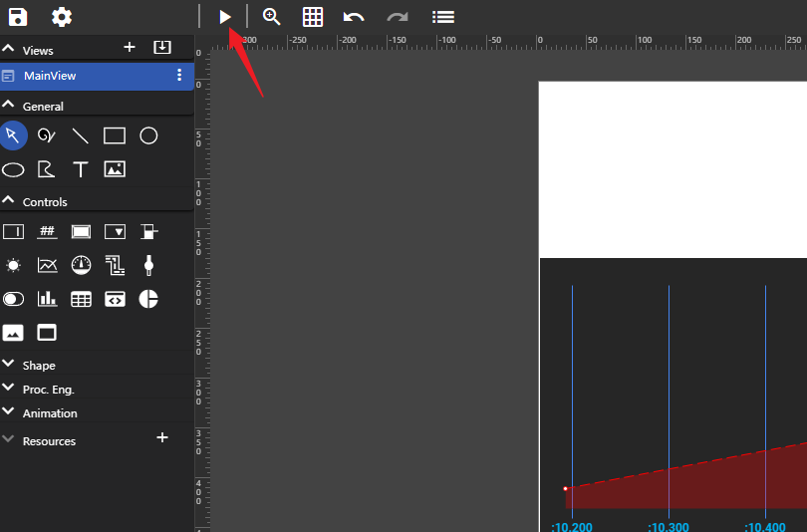Pick the progress bar control

[x=148, y=231]
